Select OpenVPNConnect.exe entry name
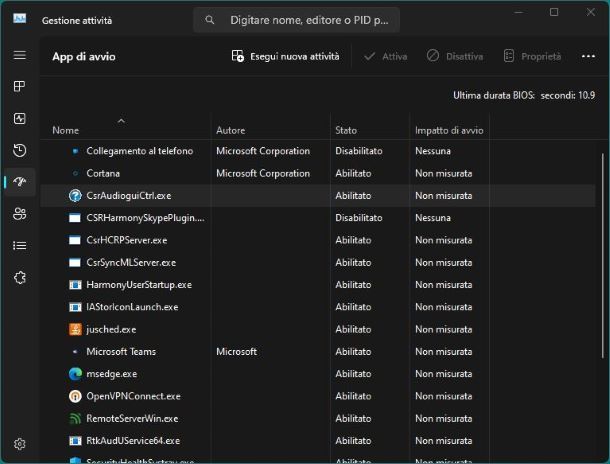610x464 pixels. [133, 396]
